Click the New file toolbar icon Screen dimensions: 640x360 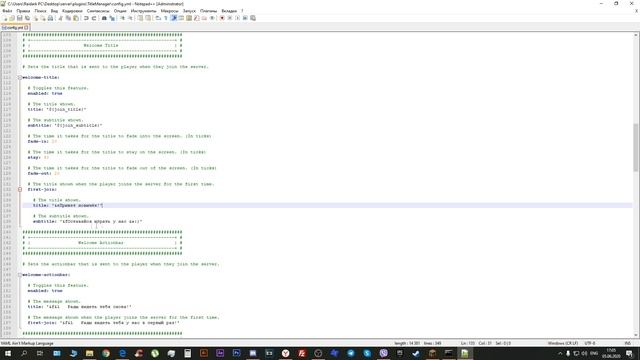(5, 18)
